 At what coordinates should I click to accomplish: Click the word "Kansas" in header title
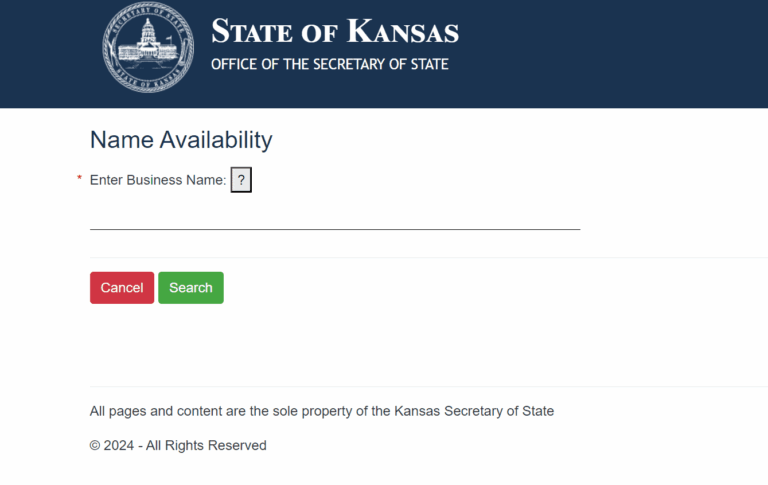point(402,32)
